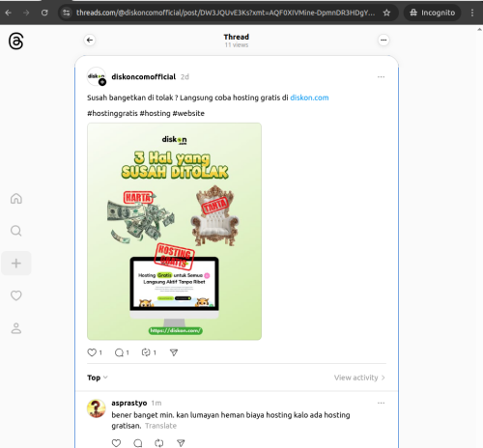Repost asprastyo's reply
Viewport: 483px width, 448px height.
click(159, 443)
